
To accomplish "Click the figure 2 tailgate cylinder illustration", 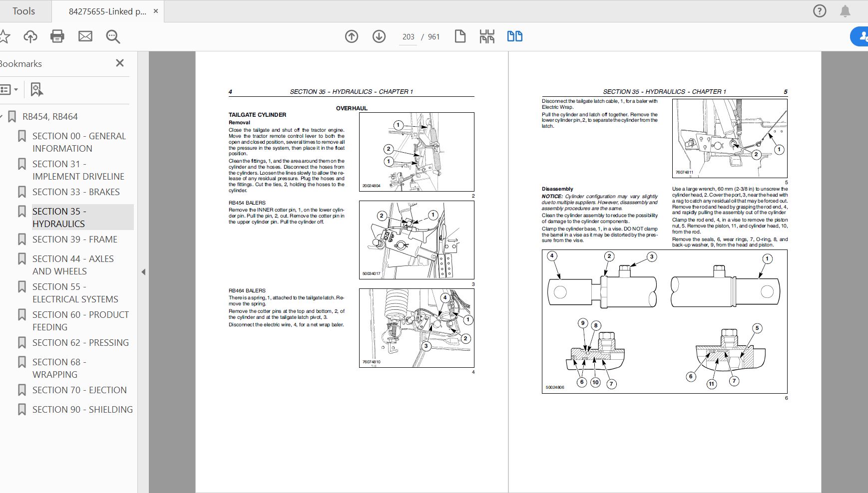I will pos(417,152).
